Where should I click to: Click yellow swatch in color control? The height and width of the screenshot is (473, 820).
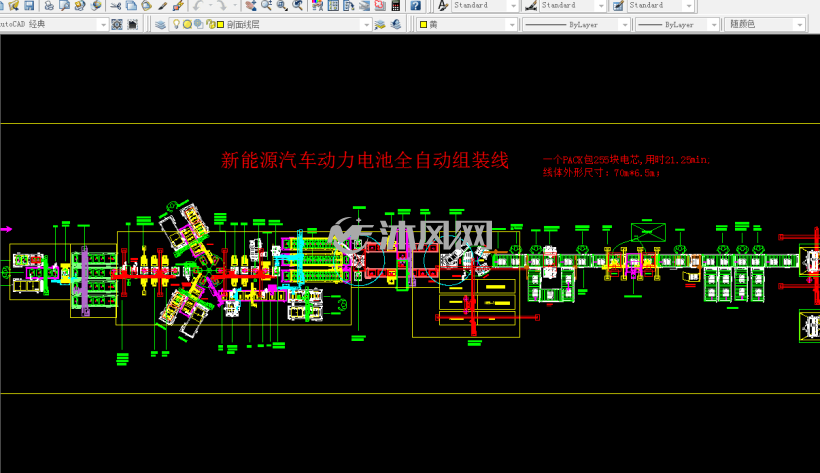pos(424,24)
